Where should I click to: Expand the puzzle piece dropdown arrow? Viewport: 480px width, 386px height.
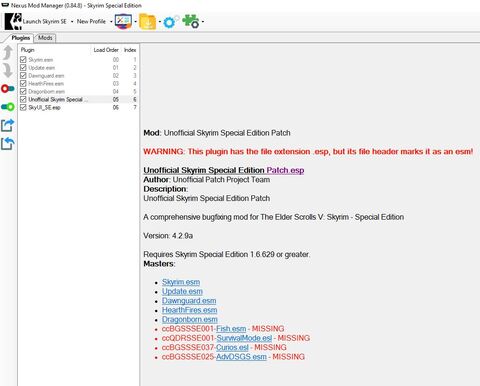click(203, 22)
